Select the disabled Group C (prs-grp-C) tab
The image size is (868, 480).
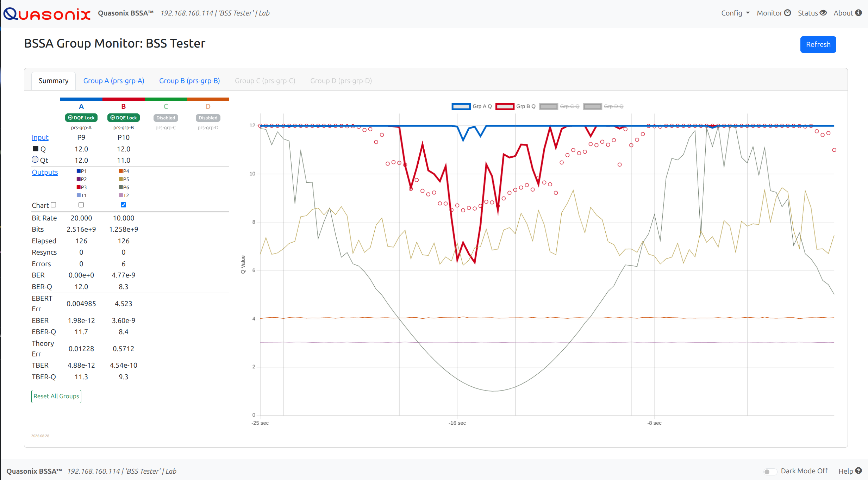[x=265, y=81]
